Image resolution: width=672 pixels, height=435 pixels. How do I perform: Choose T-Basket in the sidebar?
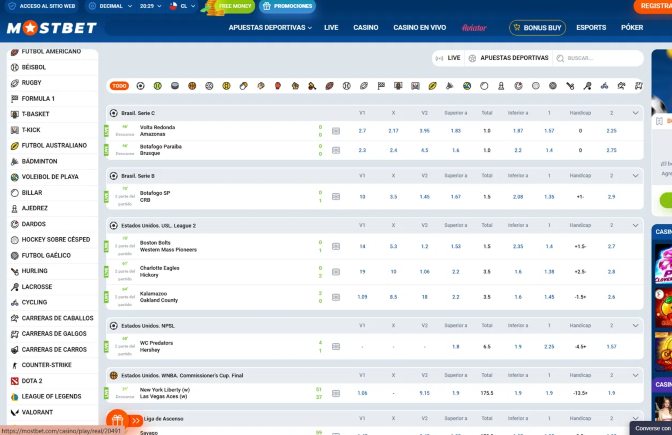pos(52,114)
